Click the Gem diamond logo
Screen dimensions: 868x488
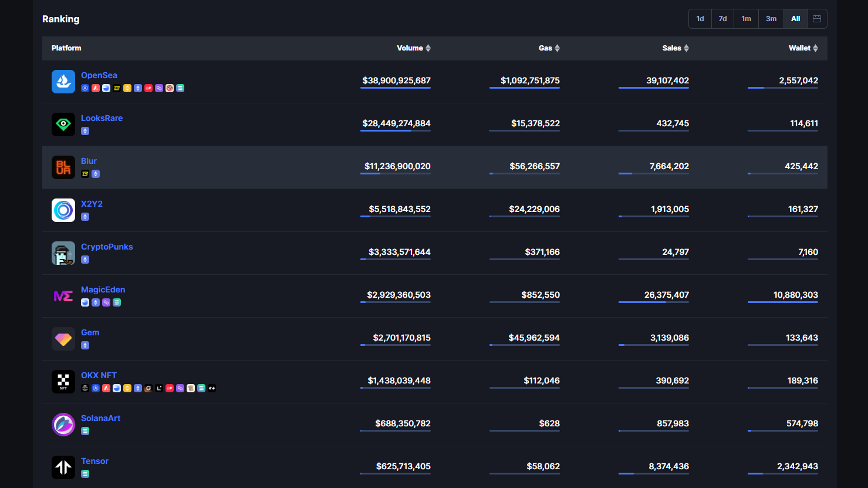63,339
